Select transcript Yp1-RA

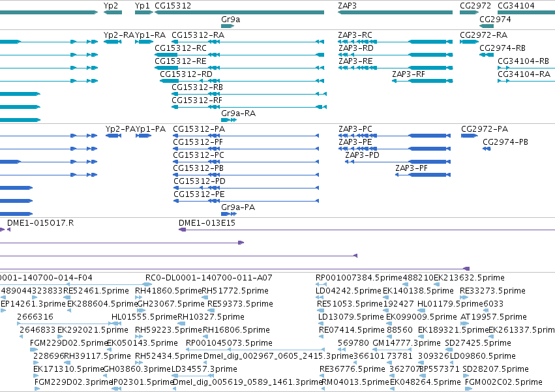click(x=143, y=42)
